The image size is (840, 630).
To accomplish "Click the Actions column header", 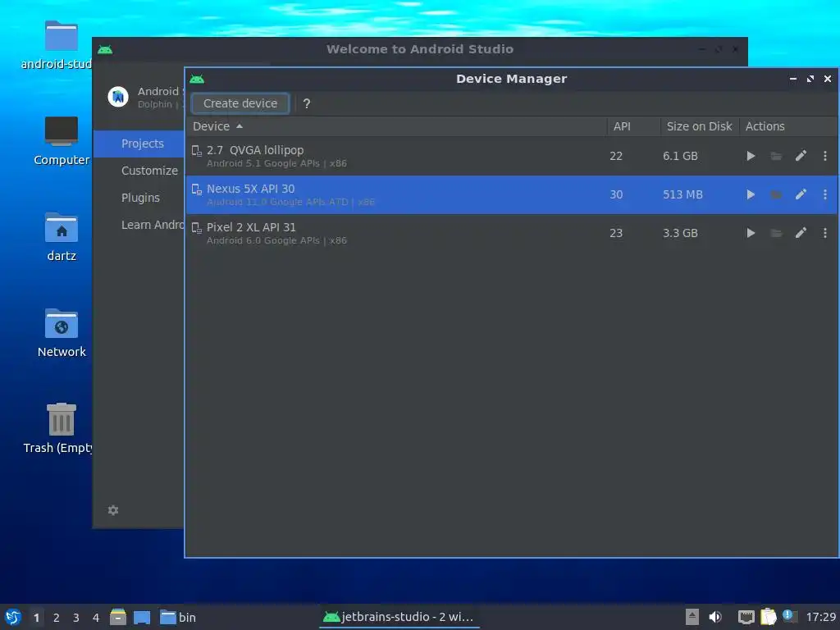I will tap(788, 126).
